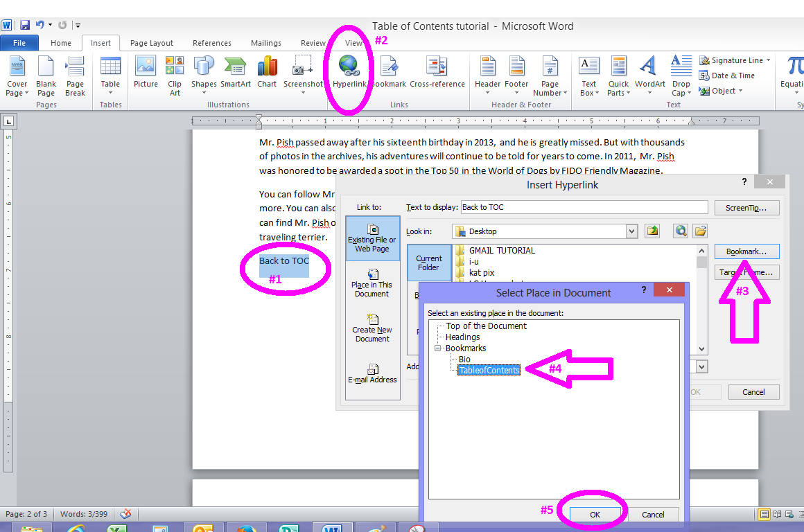This screenshot has height=532, width=804.
Task: Click the Text to display field
Action: point(584,207)
